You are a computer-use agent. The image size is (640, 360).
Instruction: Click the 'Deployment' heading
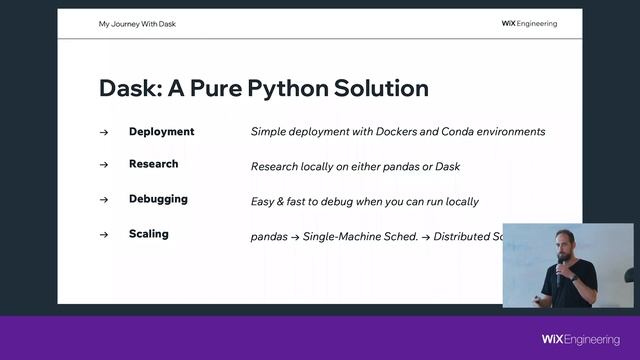click(x=162, y=132)
